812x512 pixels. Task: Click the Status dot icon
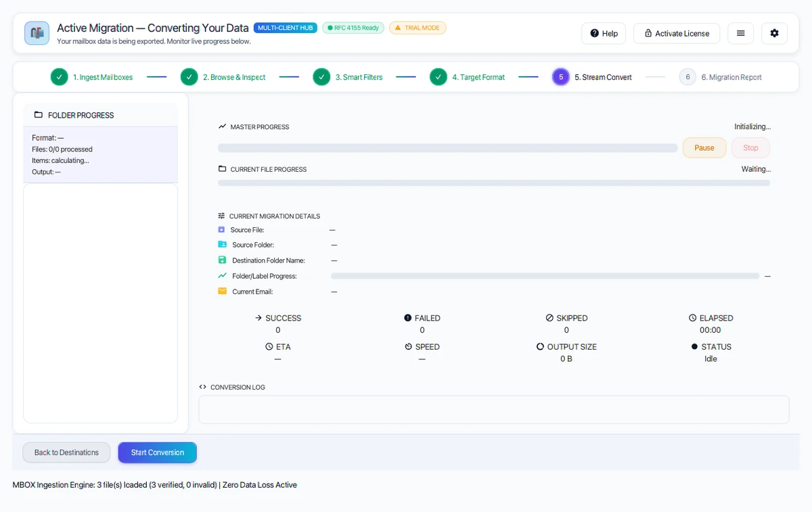point(694,346)
